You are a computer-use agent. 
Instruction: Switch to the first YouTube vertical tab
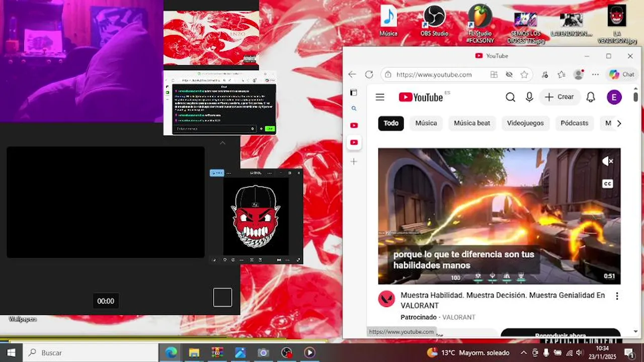[354, 125]
